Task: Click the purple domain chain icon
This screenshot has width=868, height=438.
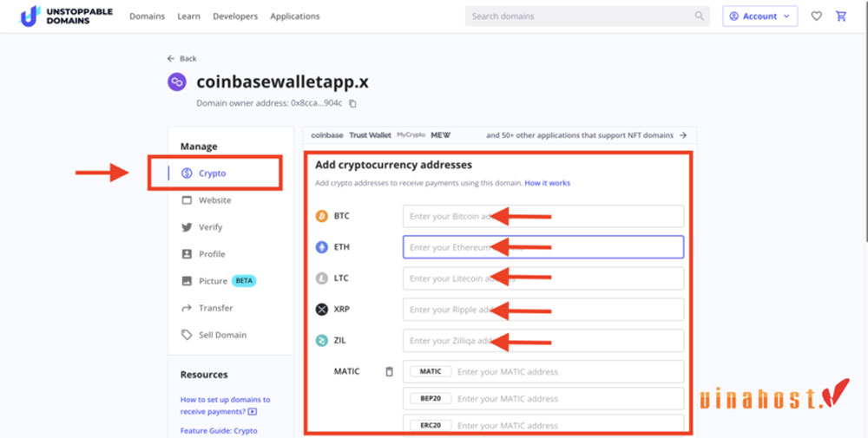Action: point(177,82)
